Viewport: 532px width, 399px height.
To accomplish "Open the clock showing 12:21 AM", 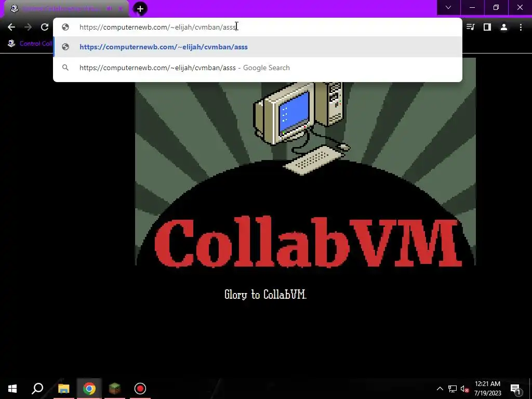I will [487, 389].
